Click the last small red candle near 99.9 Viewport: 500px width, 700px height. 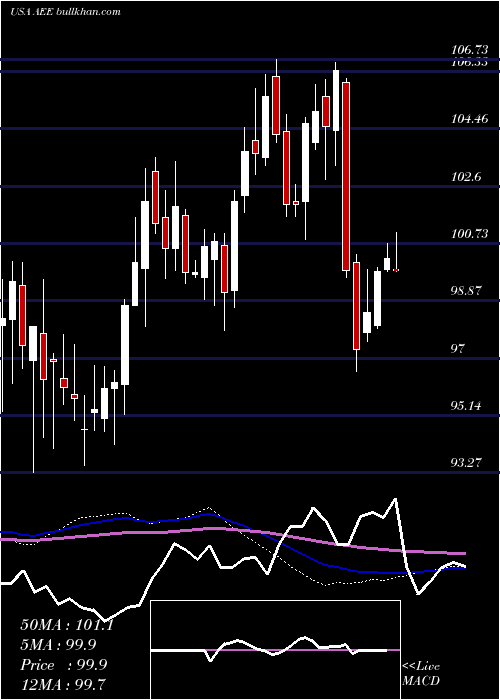coord(396,270)
